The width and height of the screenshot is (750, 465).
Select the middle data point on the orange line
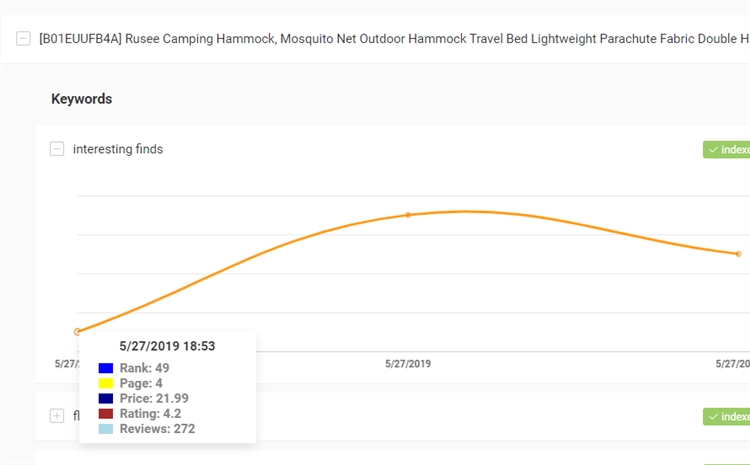(x=408, y=215)
